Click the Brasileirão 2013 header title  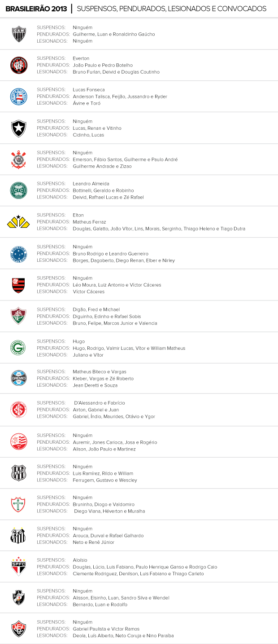pyautogui.click(x=36, y=9)
